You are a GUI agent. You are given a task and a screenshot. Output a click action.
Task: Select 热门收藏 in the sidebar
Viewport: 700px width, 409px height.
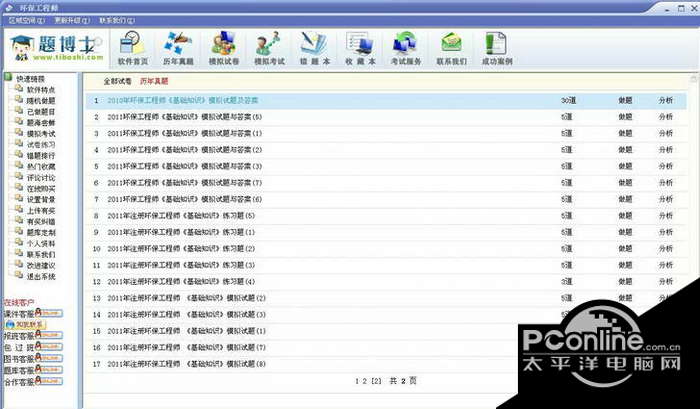[x=41, y=167]
